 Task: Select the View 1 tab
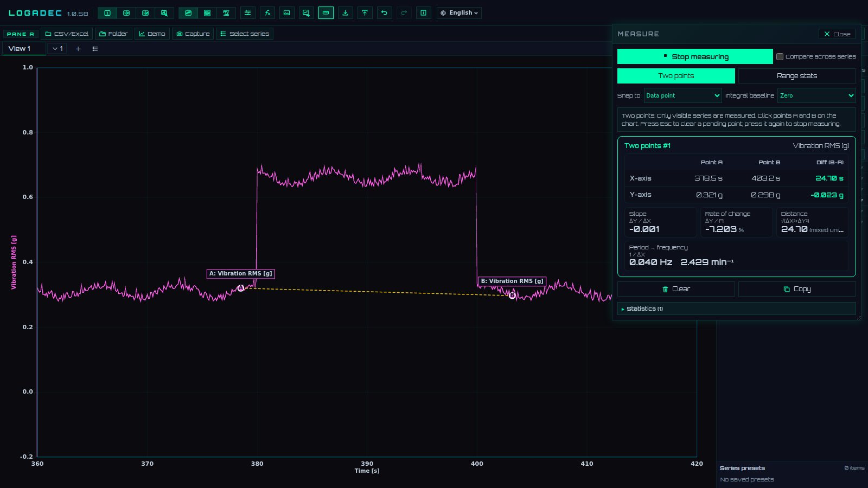point(24,49)
